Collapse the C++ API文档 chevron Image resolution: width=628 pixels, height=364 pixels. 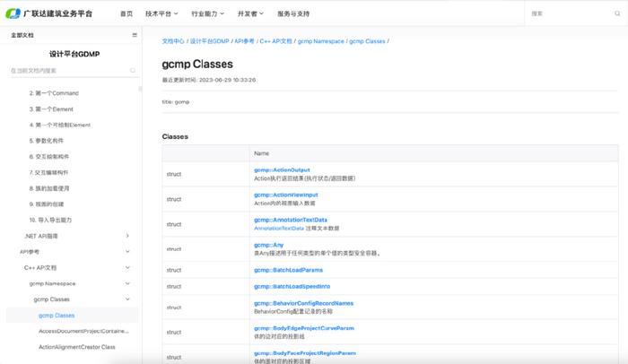click(x=127, y=267)
